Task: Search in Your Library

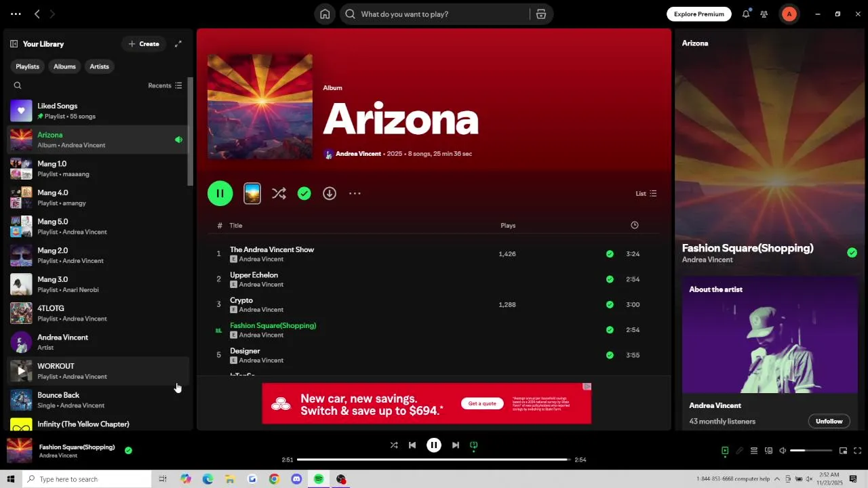Action: point(18,85)
